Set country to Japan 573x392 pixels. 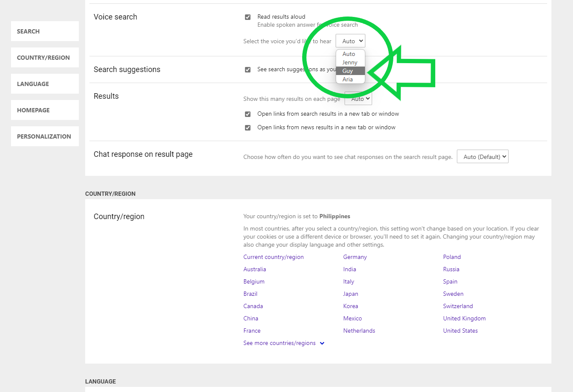click(350, 294)
